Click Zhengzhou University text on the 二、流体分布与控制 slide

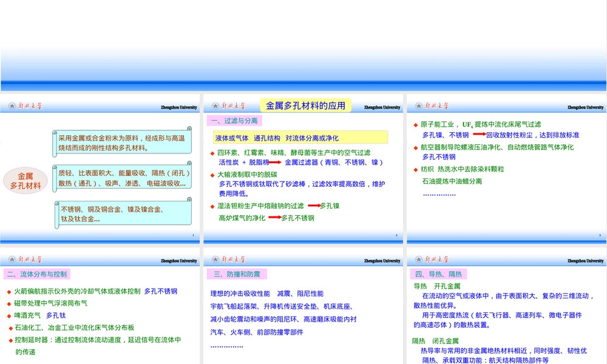[179, 261]
